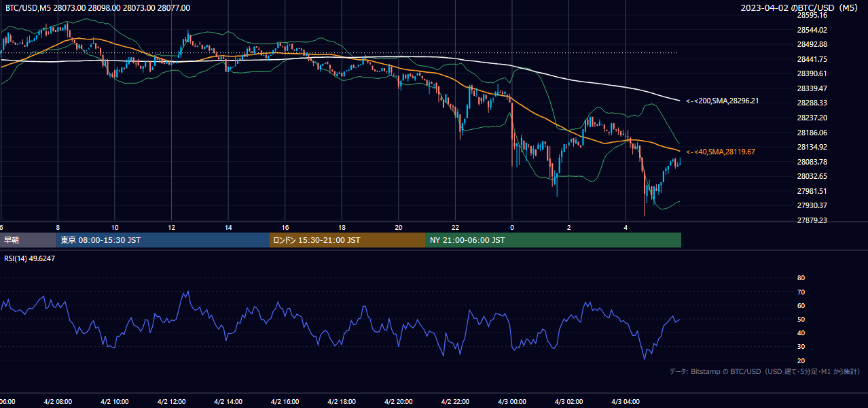The width and height of the screenshot is (868, 408).
Task: Click price axis label 28288.33
Action: pos(812,103)
